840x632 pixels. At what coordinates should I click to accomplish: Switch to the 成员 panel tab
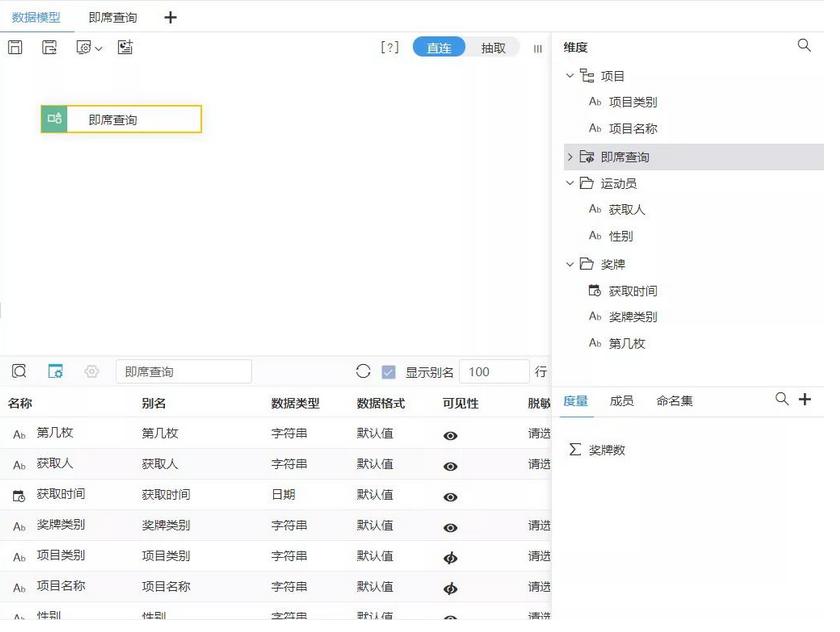(622, 400)
